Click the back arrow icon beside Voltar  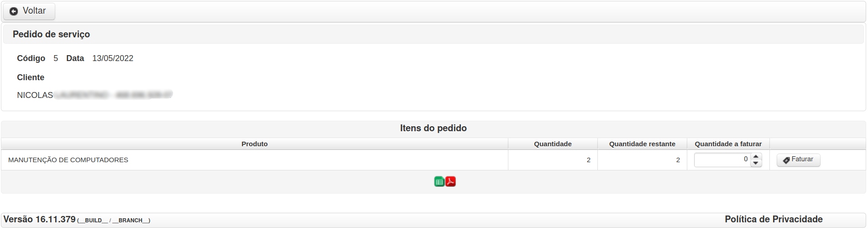(14, 11)
